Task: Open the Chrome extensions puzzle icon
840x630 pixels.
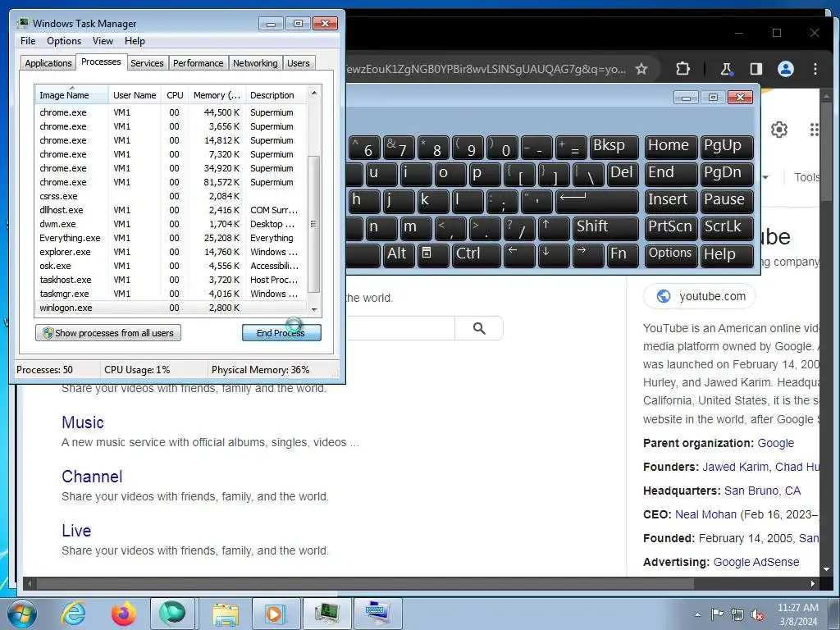Action: (x=682, y=69)
